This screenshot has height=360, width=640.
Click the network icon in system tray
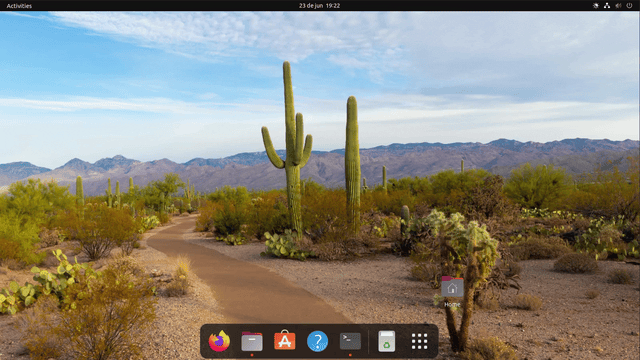click(607, 6)
